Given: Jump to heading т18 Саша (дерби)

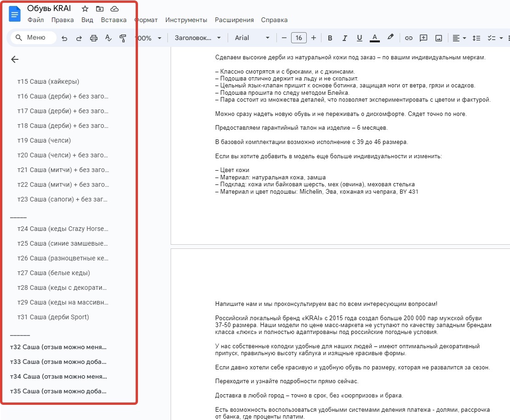Looking at the screenshot, I should (63, 126).
